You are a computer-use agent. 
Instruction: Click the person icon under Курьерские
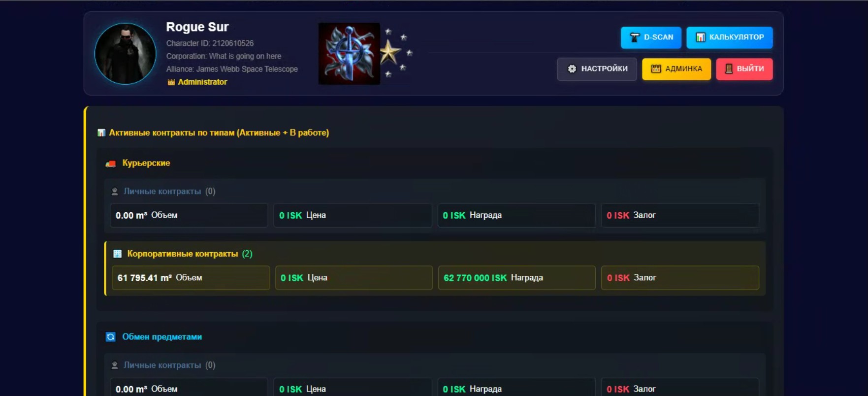click(115, 192)
